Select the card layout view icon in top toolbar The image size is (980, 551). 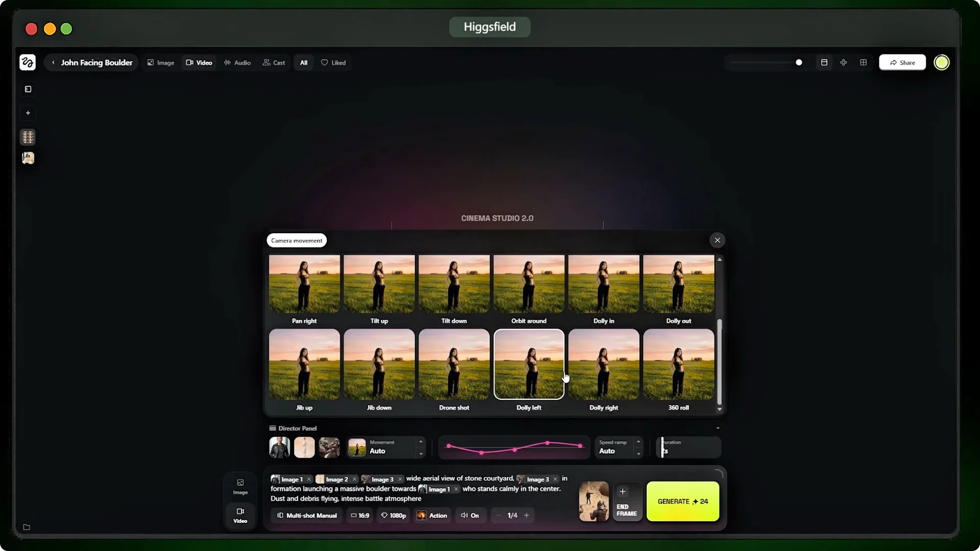[824, 62]
